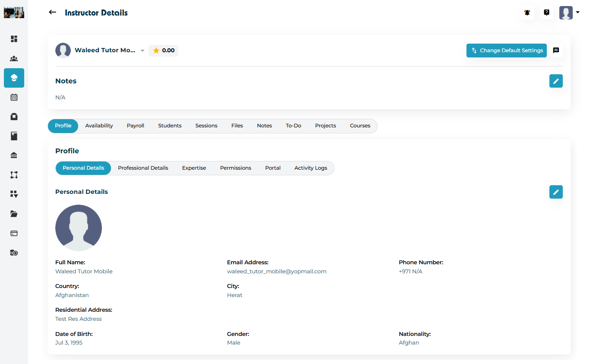Click the large profile picture avatar
Viewport: 590px width, 364px height.
[x=79, y=228]
